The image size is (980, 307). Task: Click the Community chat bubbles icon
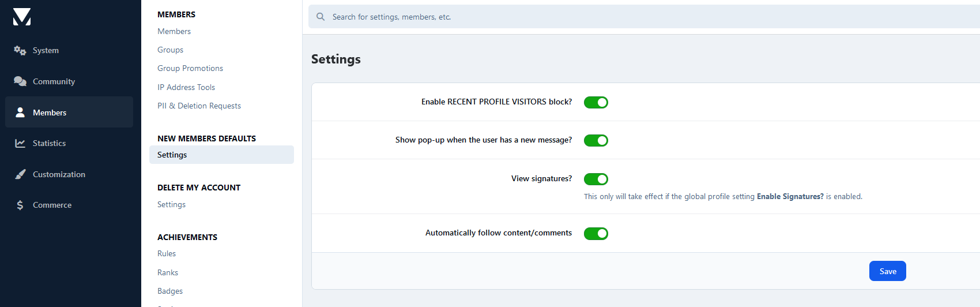point(20,81)
